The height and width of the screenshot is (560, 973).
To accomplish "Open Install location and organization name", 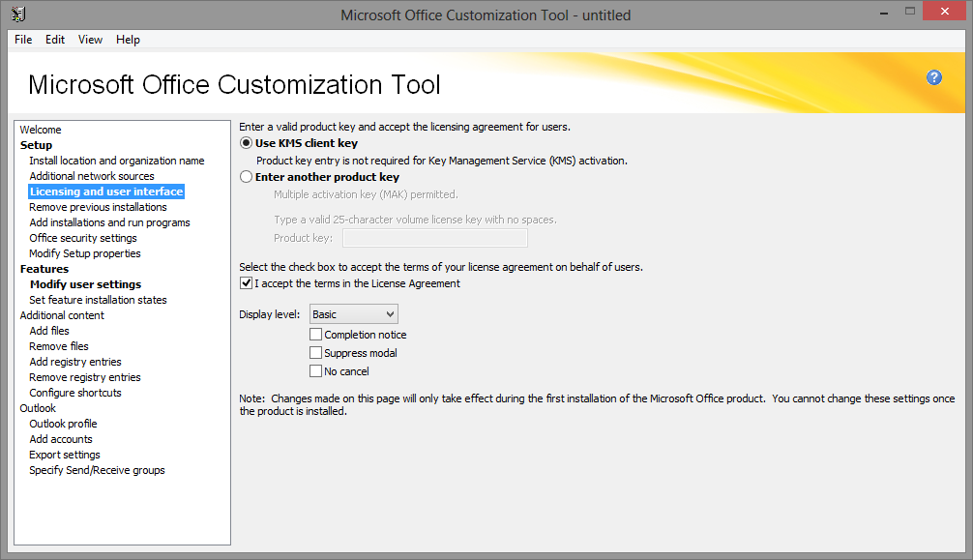I will (x=117, y=161).
